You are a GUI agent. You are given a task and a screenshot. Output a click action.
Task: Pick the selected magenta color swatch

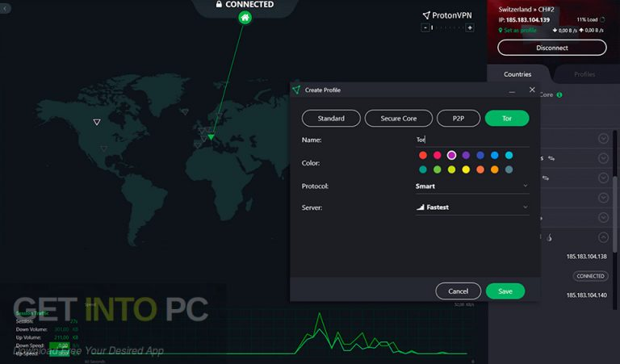pos(451,155)
